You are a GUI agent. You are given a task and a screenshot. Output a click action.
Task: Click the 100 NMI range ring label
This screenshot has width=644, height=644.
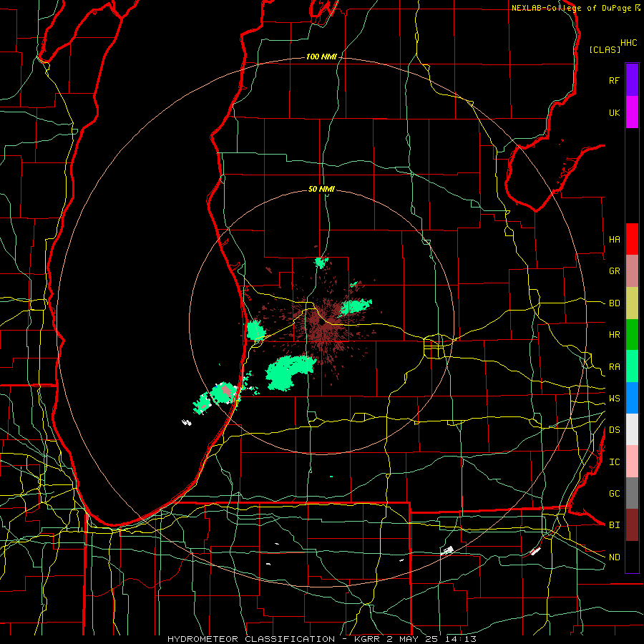pos(321,57)
